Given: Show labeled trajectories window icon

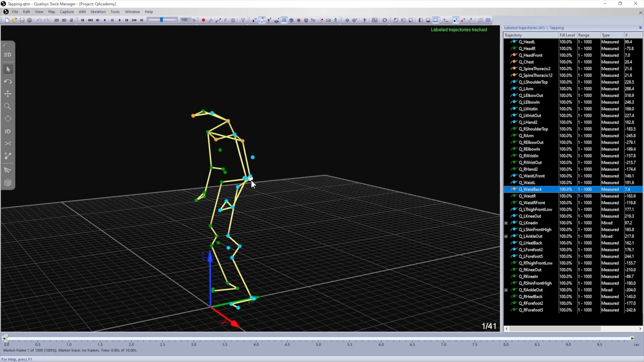Looking at the screenshot, I should click(x=455, y=20).
